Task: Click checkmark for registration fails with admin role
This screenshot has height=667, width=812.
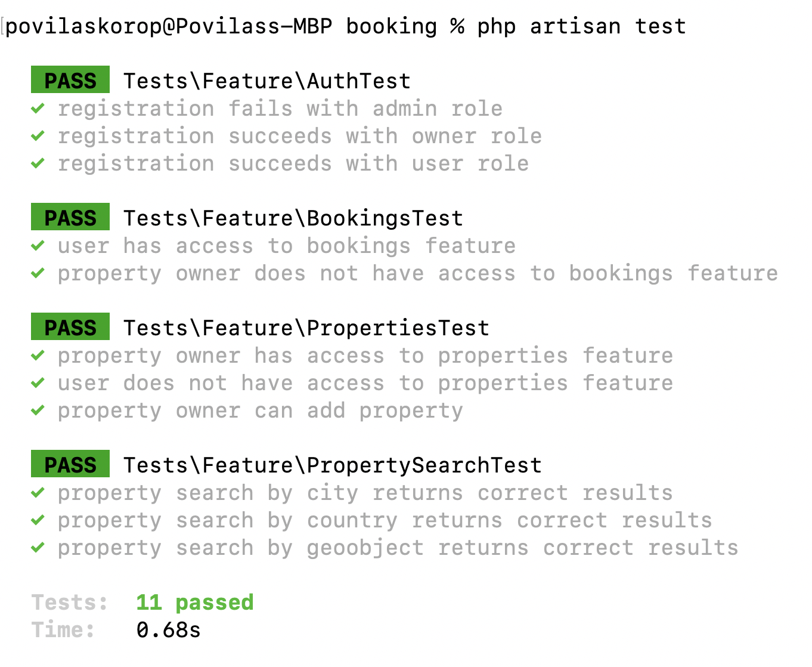Action: click(x=38, y=108)
